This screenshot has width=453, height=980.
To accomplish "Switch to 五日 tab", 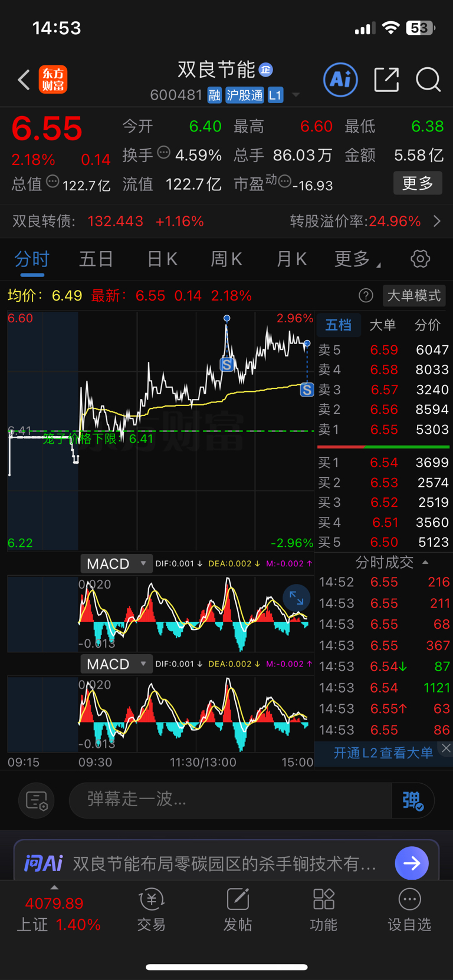I will point(96,259).
